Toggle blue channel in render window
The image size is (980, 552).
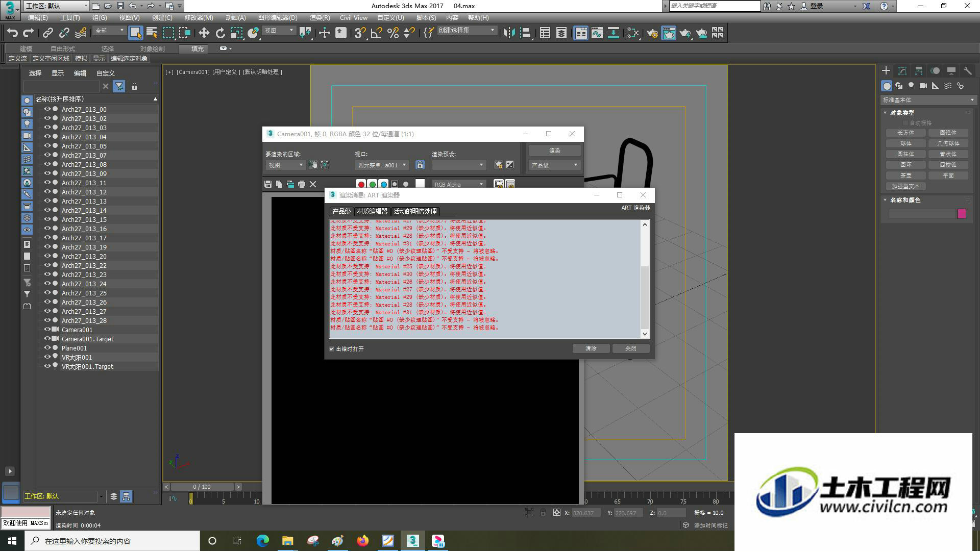[x=383, y=185]
